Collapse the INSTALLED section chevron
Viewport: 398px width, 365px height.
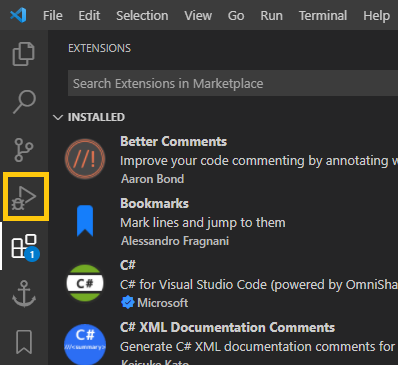point(58,117)
